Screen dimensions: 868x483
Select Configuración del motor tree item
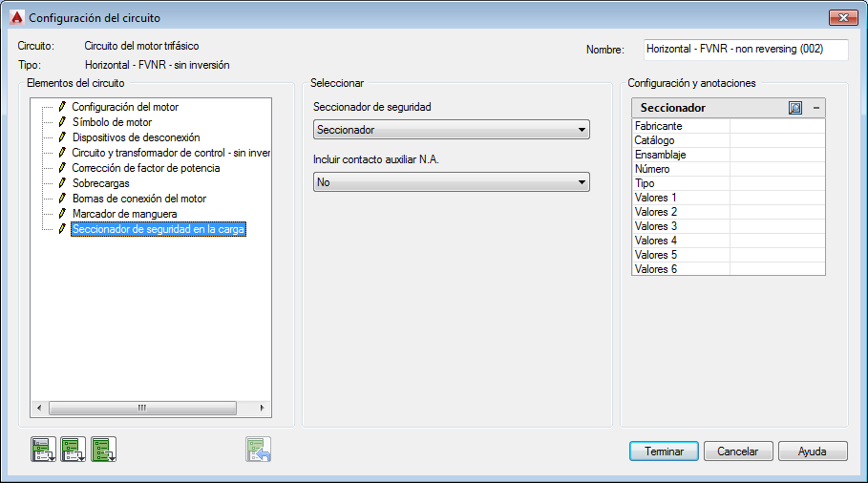click(x=125, y=107)
